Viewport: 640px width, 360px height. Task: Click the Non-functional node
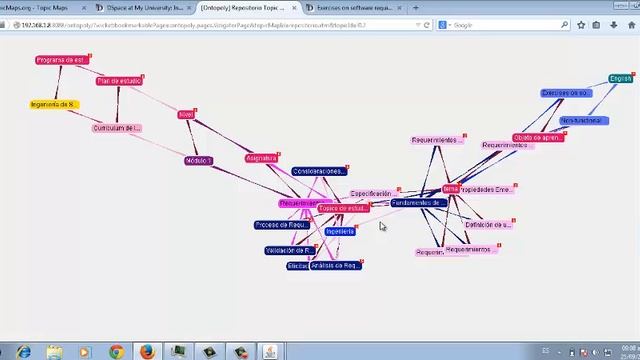584,121
